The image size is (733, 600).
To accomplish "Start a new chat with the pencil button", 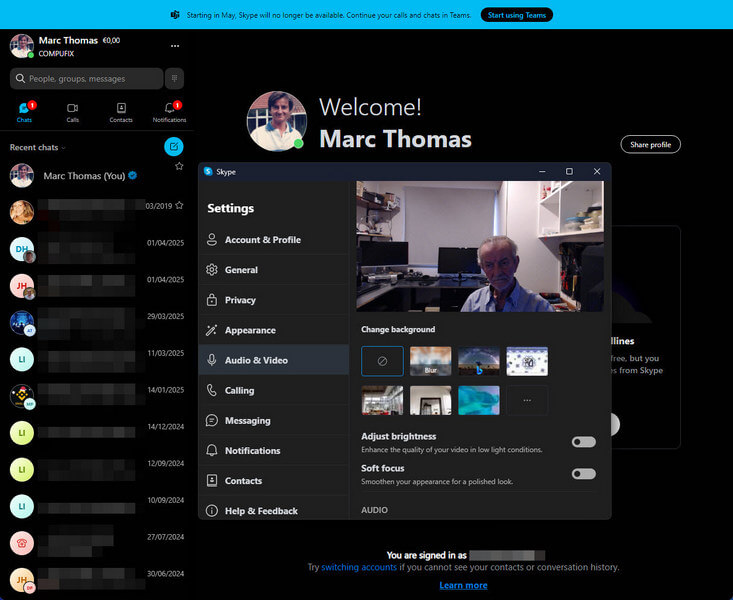I will click(x=174, y=147).
